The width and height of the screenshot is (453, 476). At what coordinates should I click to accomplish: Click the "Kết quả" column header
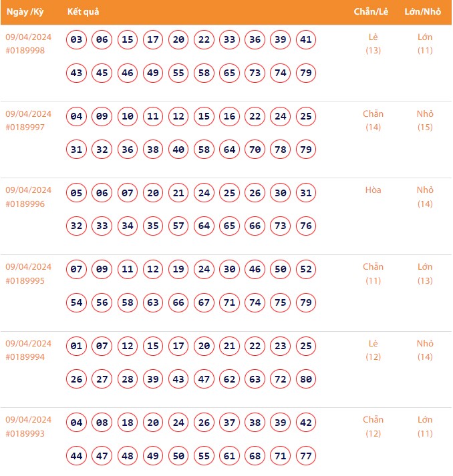click(83, 12)
